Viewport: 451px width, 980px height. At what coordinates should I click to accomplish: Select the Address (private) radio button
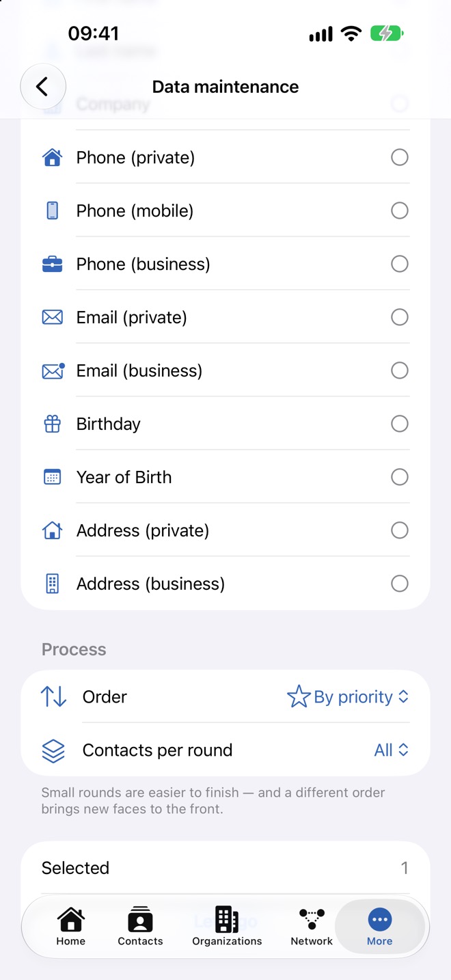400,530
